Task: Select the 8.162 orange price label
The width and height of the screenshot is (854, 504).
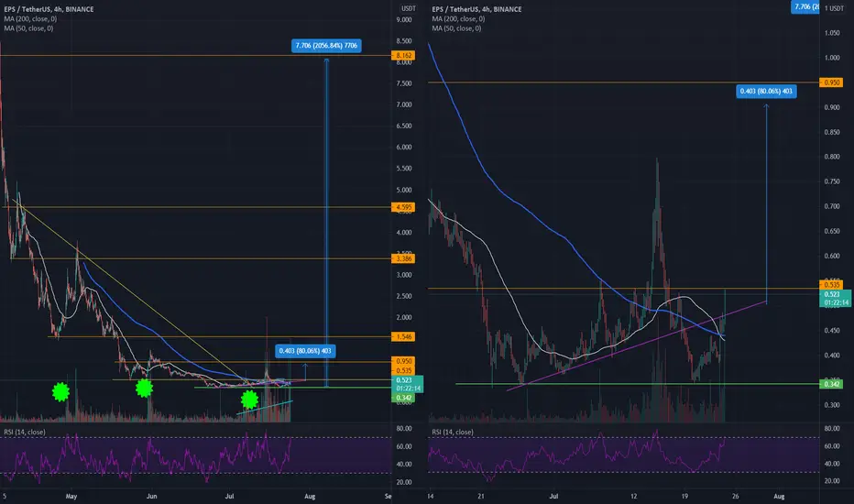Action: [x=403, y=56]
